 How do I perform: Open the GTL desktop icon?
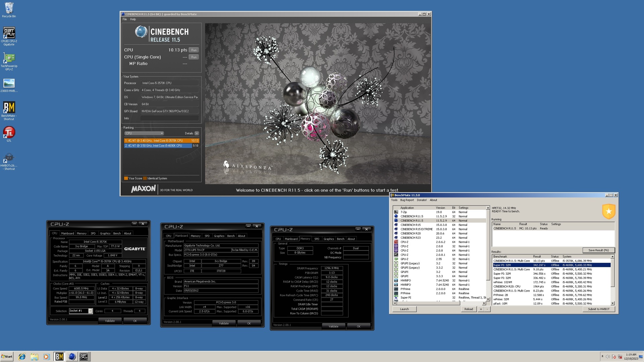pyautogui.click(x=9, y=134)
